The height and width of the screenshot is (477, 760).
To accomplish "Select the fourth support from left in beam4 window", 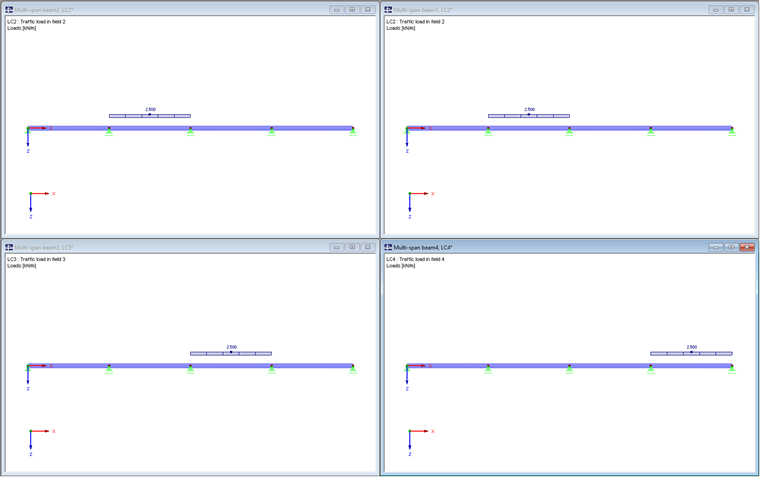I will click(651, 369).
